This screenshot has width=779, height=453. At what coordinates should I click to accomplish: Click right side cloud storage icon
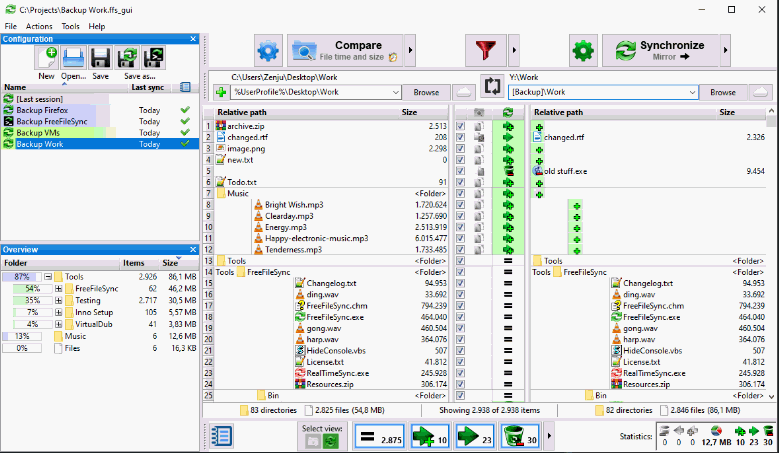click(x=761, y=92)
